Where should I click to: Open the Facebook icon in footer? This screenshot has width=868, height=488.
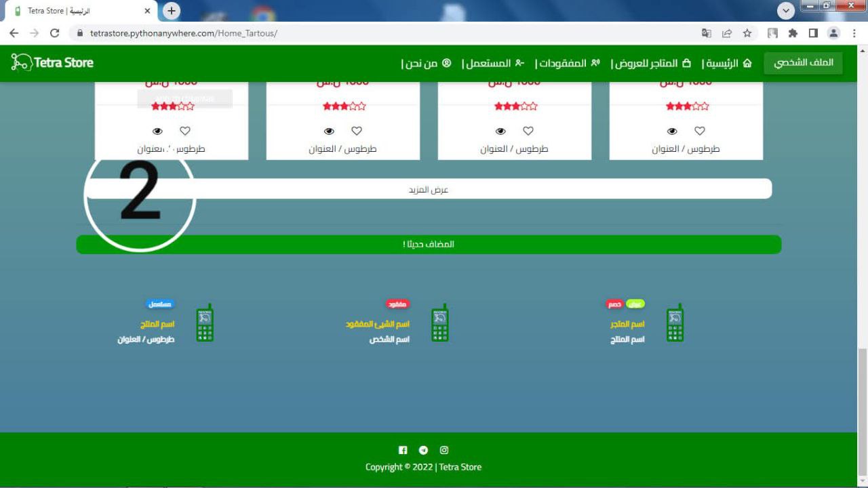(403, 450)
